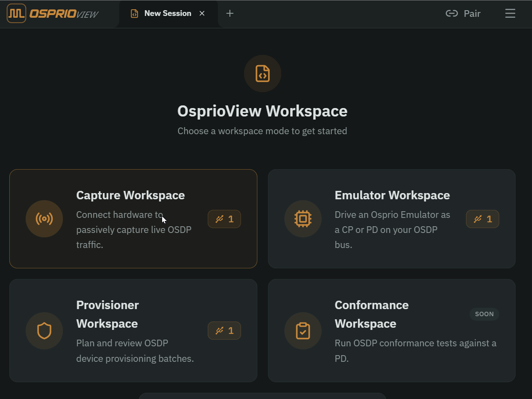
Task: Open the Emulator Workspace title
Action: (392, 195)
